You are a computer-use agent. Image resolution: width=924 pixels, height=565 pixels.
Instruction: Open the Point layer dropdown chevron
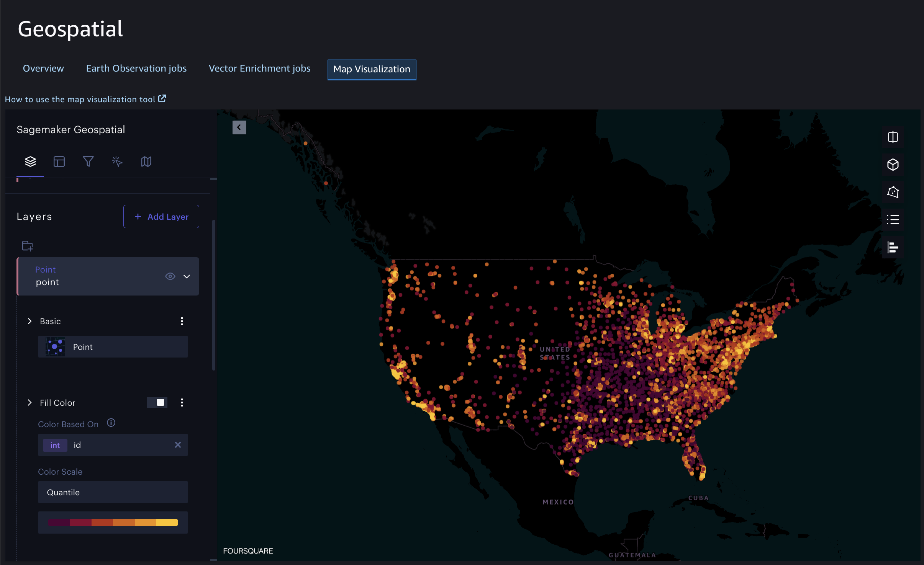pos(187,276)
